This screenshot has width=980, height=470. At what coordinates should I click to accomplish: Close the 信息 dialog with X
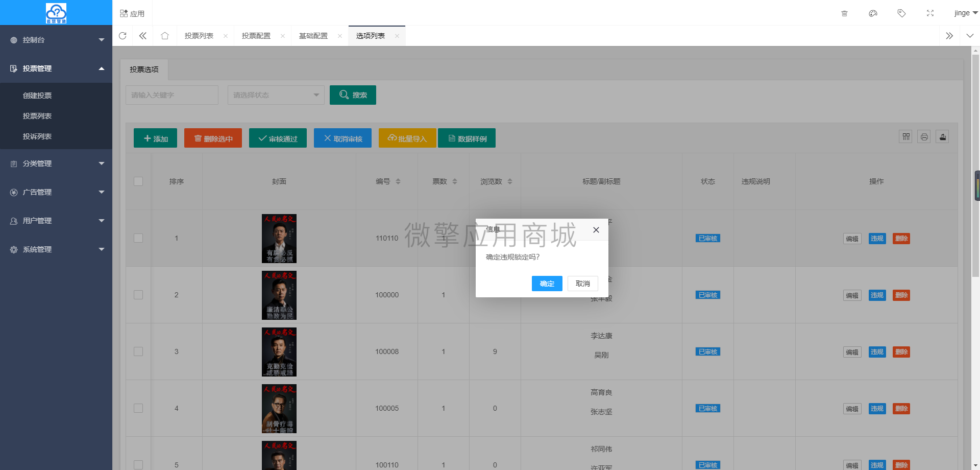point(596,230)
